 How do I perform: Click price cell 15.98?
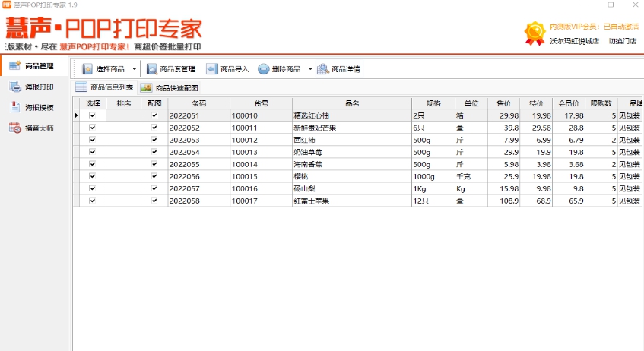click(503, 189)
